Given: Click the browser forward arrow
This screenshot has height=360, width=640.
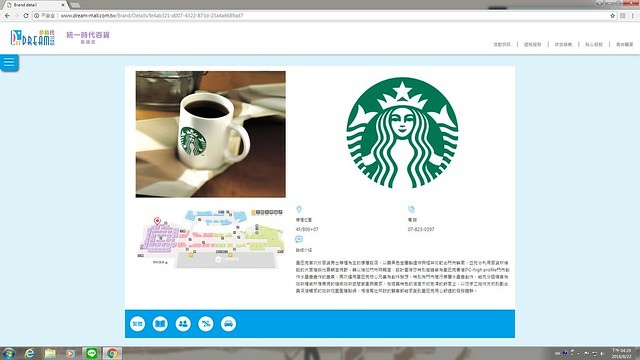Looking at the screenshot, I should (17, 16).
